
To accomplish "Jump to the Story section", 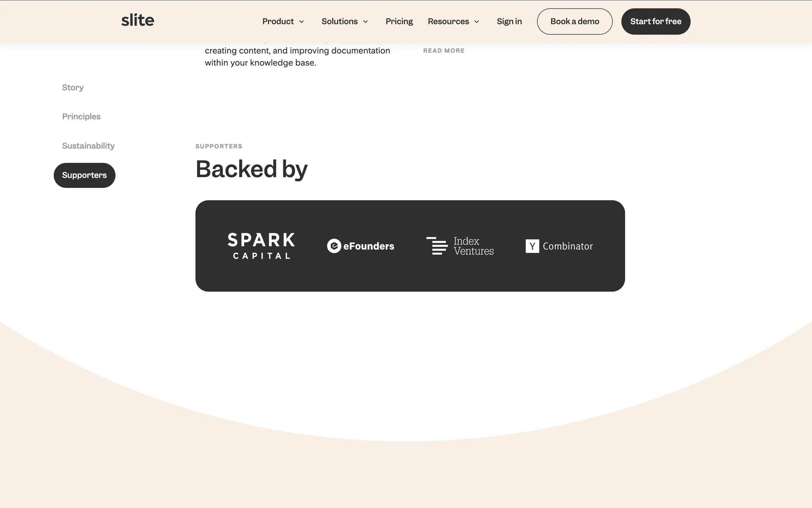I will [73, 88].
